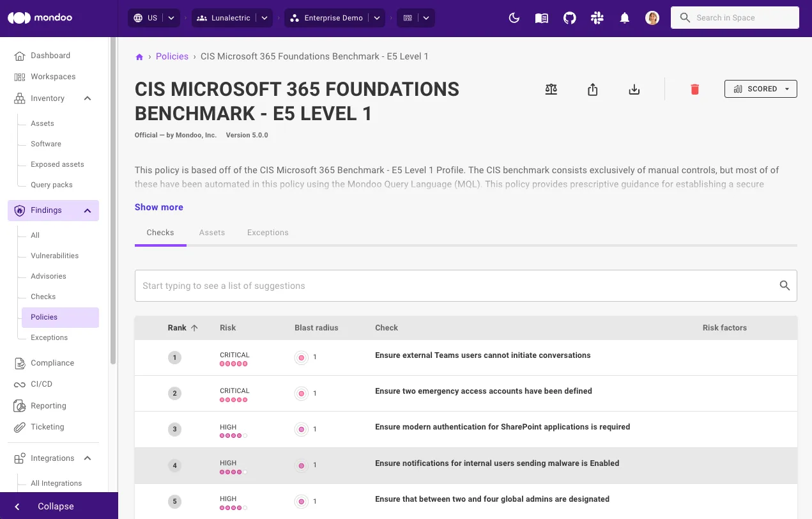Click the search magnifier in filter field
812x519 pixels.
pos(785,286)
